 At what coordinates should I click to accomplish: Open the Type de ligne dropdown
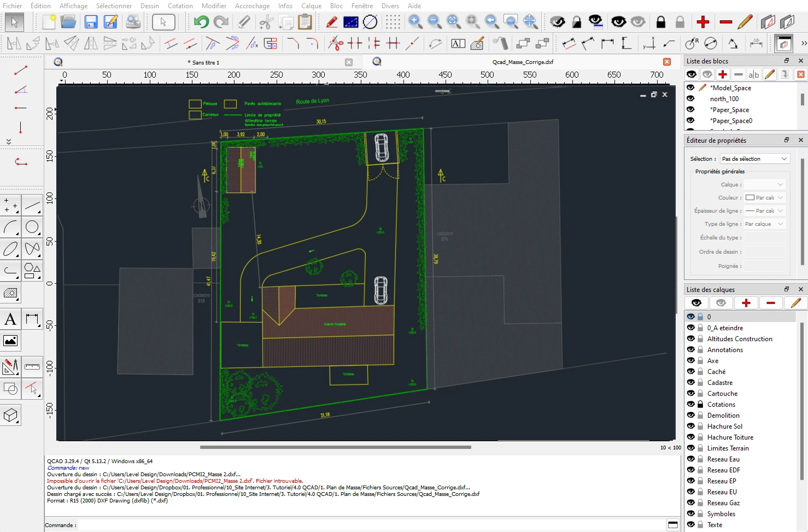point(765,224)
